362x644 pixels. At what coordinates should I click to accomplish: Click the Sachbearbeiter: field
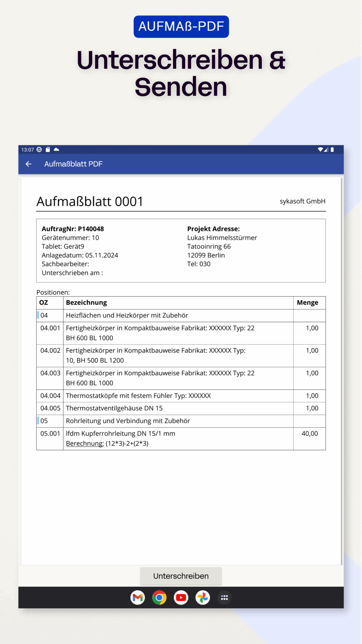tap(65, 264)
